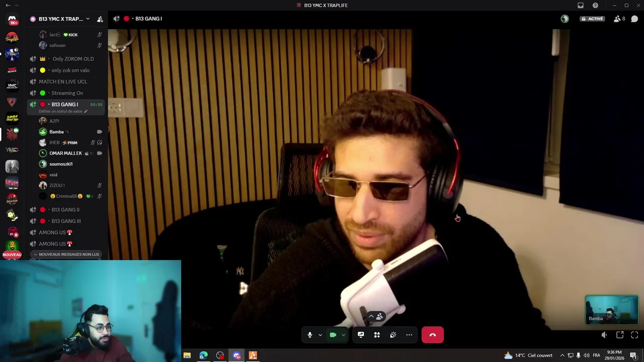
Task: Open the OtherSide server icon
Action: click(12, 199)
